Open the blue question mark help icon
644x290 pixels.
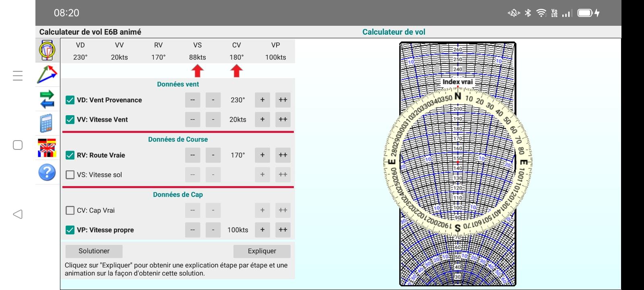point(47,172)
